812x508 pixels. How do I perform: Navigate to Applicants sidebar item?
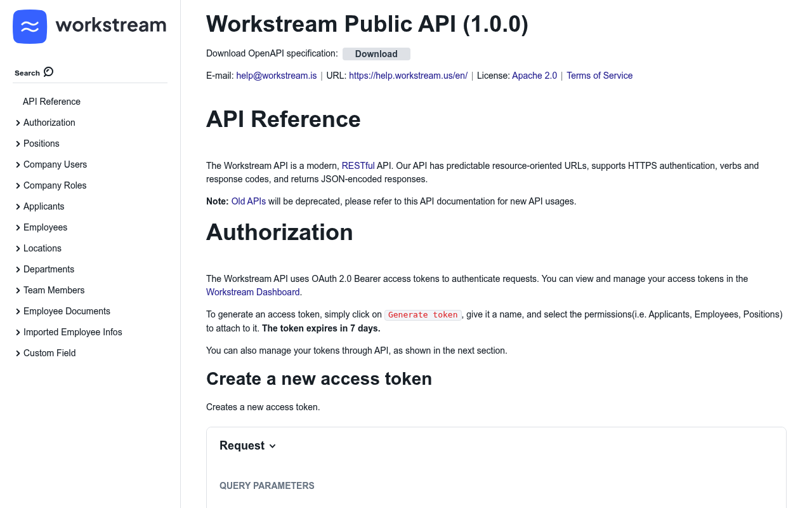coord(44,206)
